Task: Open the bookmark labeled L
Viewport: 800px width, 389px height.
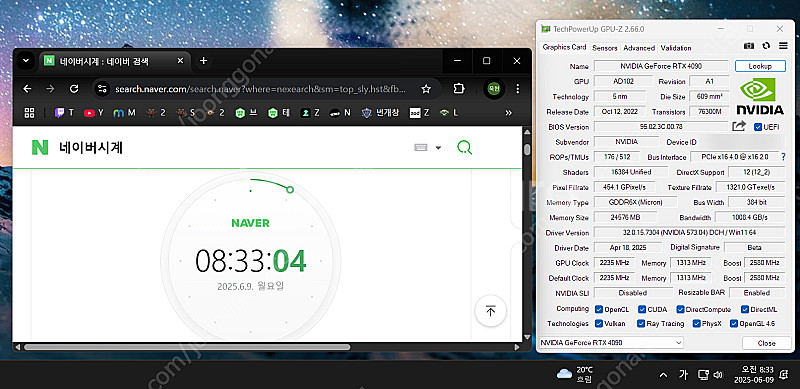Action: click(448, 113)
